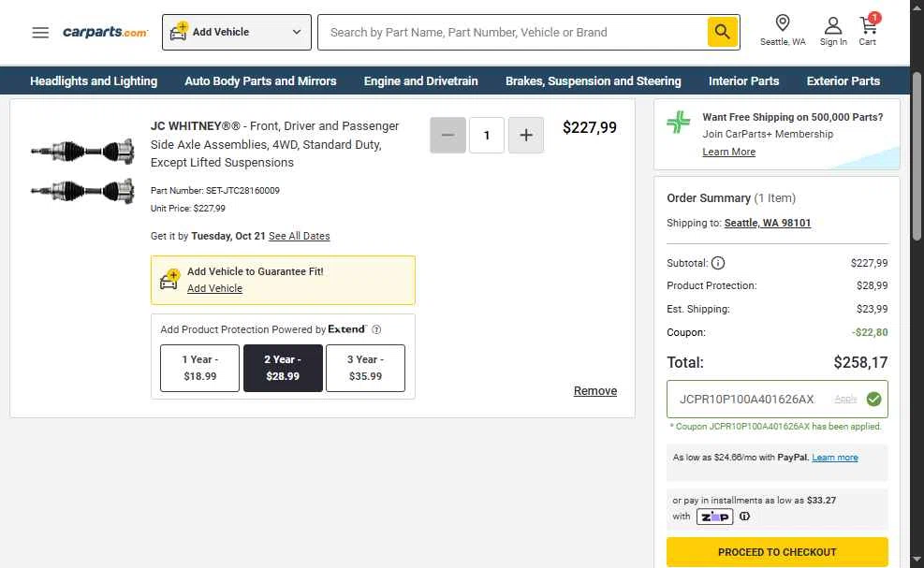Click the page vertical scrollbar
Screen dimensions: 924x568
click(917, 156)
